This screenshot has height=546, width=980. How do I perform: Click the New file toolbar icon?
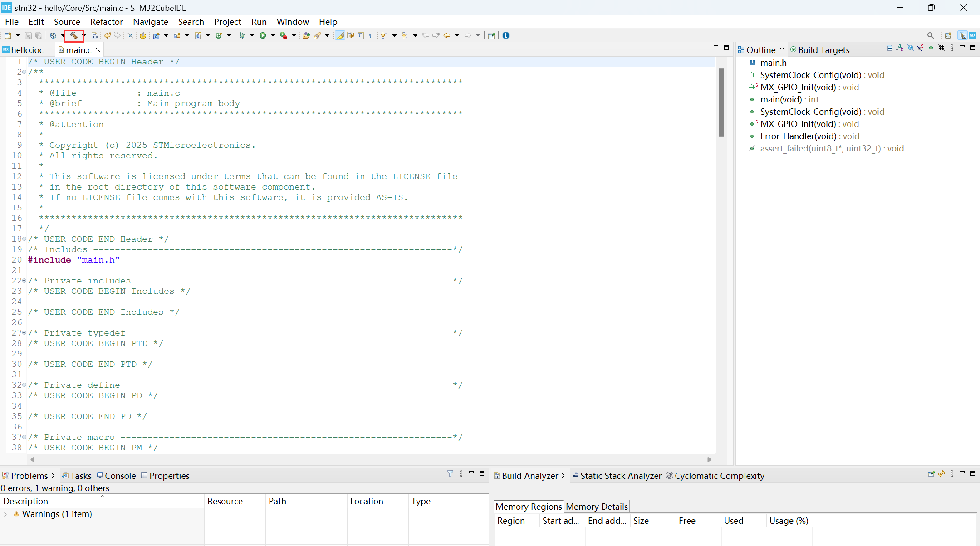point(8,35)
